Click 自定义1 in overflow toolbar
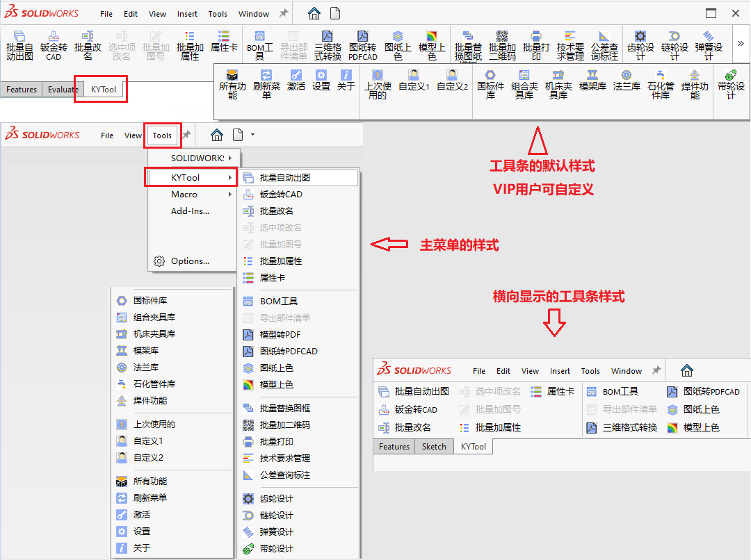751x560 pixels. (414, 81)
